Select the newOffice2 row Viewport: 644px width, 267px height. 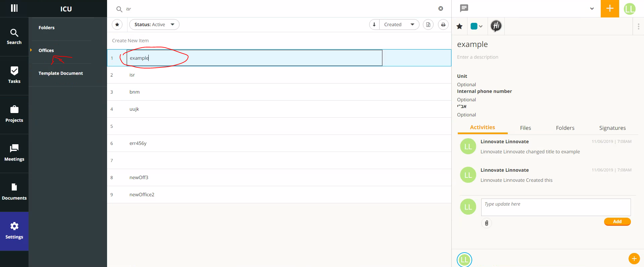(x=279, y=195)
